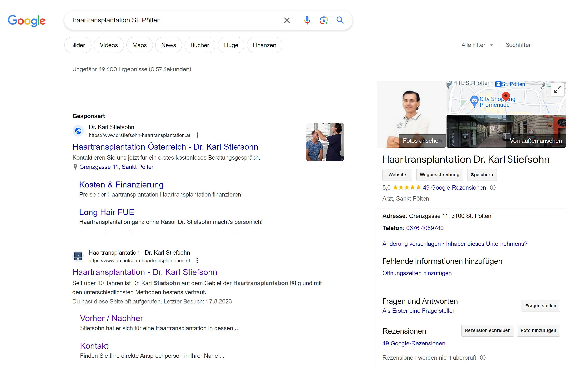Select the Bücher filter chip
This screenshot has height=368, width=588.
200,45
